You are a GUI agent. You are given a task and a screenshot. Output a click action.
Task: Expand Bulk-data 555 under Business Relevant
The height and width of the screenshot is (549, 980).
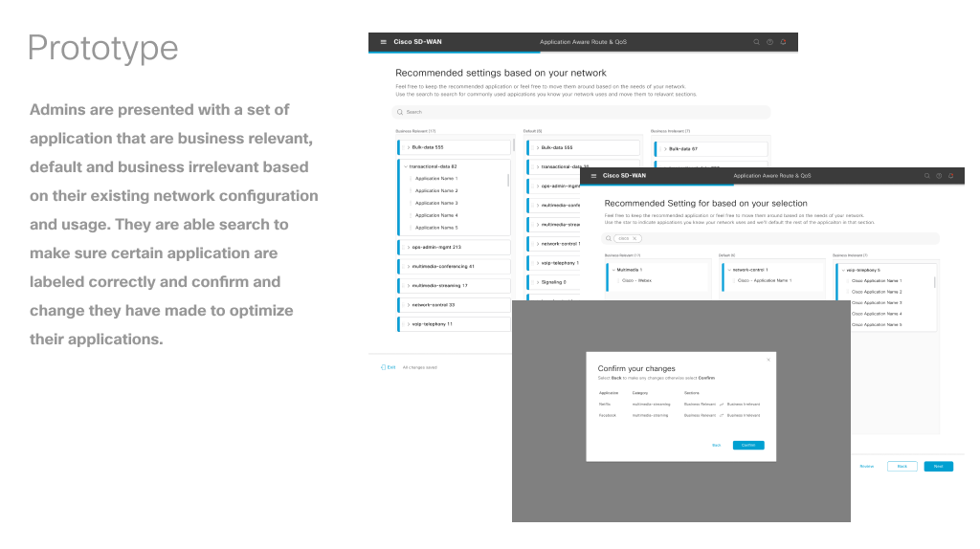[x=409, y=147]
